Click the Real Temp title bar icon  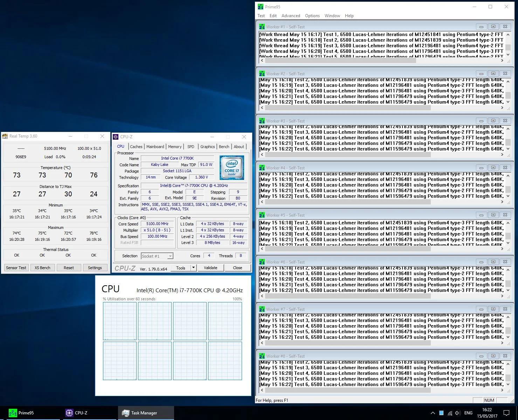(5, 136)
